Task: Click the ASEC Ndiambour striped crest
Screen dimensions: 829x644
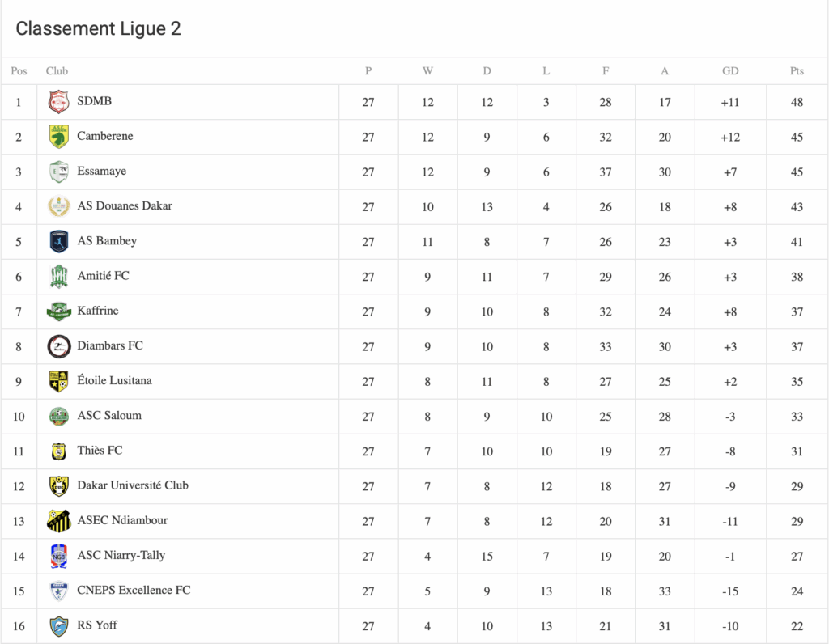Action: (x=59, y=520)
